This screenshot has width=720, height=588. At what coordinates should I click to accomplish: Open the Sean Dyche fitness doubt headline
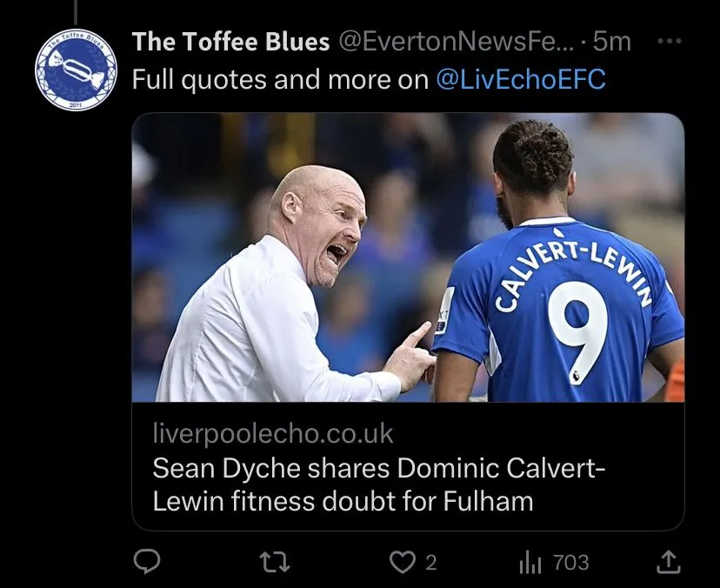coord(379,484)
